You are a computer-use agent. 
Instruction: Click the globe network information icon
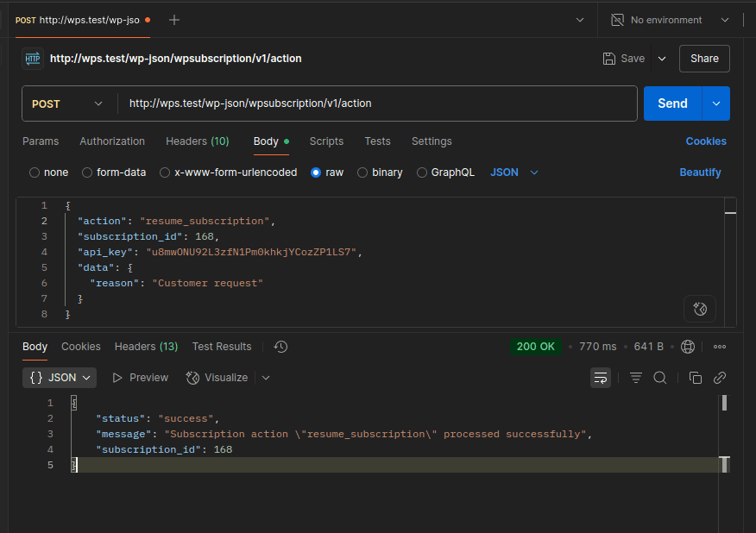tap(688, 347)
